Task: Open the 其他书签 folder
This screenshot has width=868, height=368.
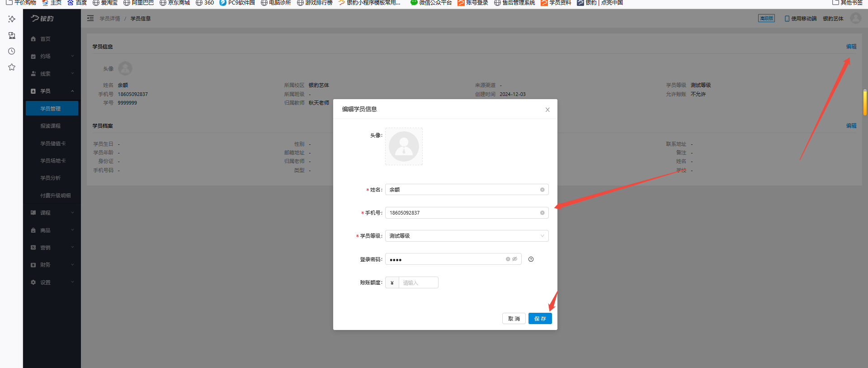Action: click(848, 3)
